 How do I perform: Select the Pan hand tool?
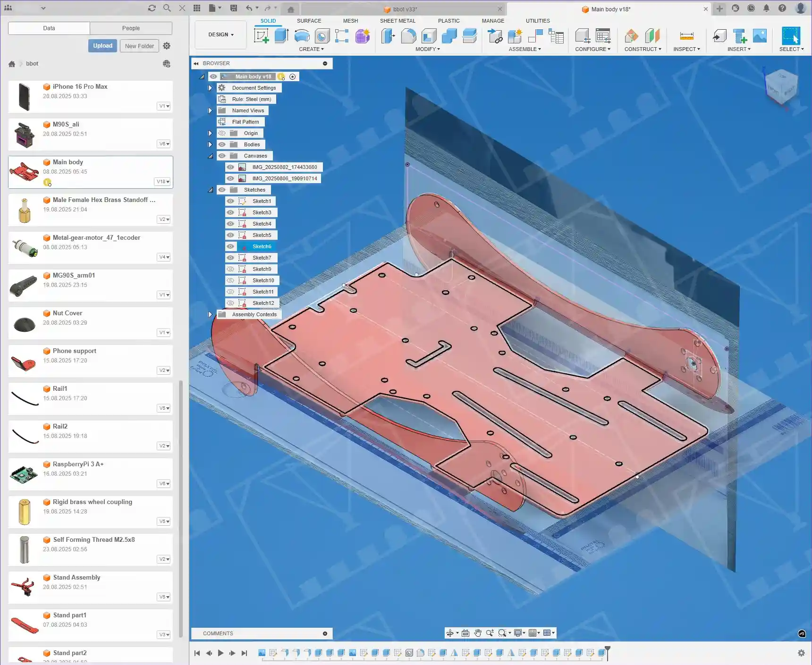pyautogui.click(x=478, y=633)
